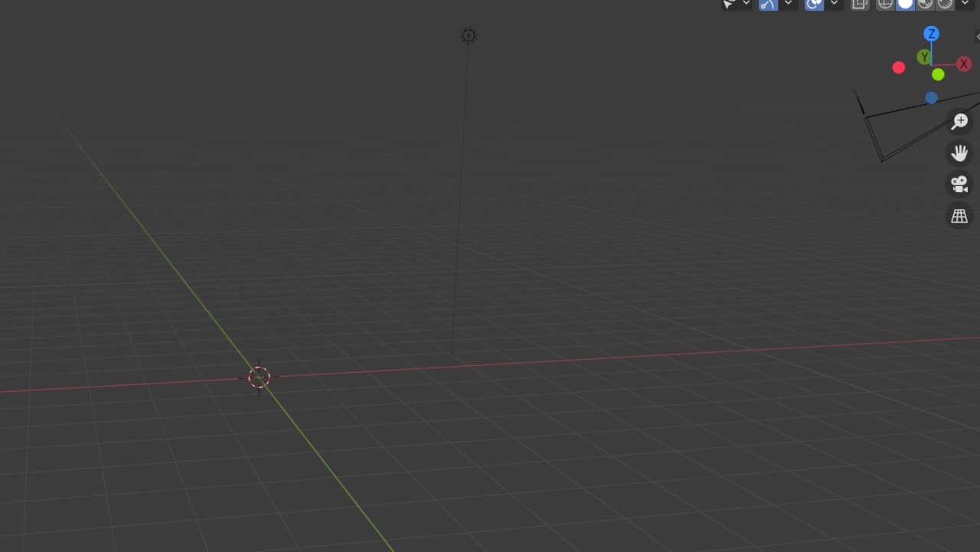The height and width of the screenshot is (552, 980).
Task: Click the bright green negative Y gizmo dot
Action: click(938, 74)
